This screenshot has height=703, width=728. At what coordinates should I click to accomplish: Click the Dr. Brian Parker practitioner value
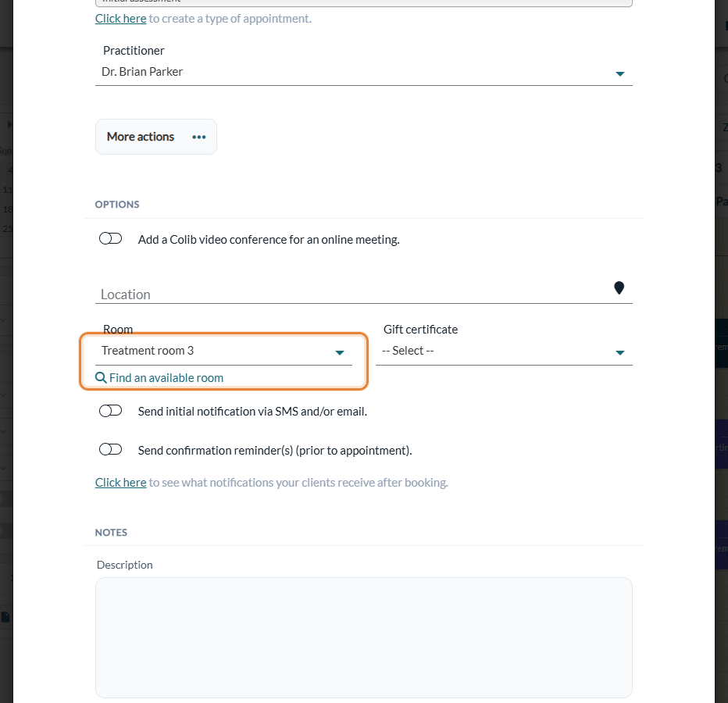click(142, 72)
